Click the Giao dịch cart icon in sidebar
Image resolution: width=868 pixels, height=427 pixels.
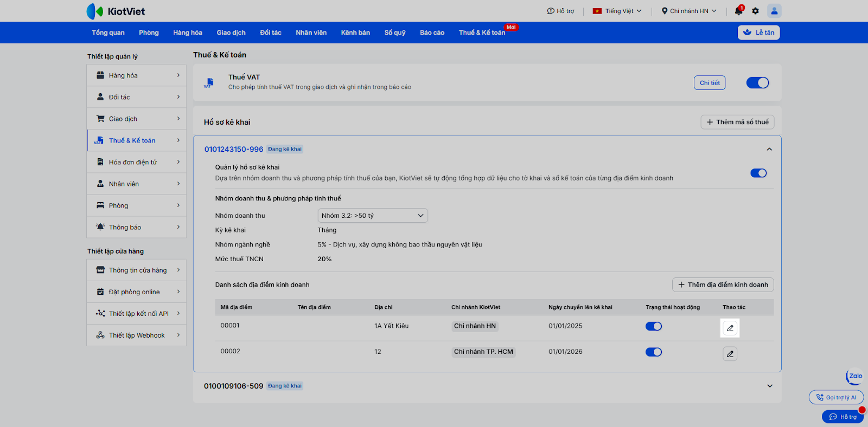100,119
